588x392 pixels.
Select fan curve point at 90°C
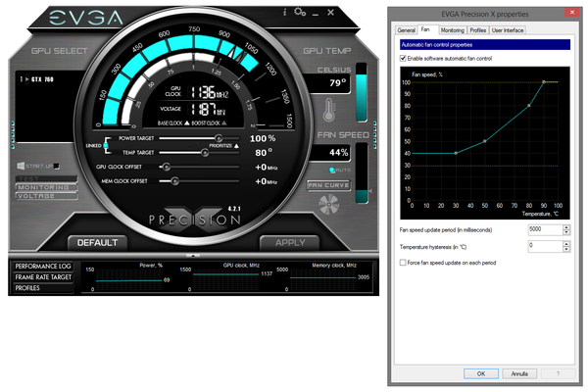coord(543,81)
